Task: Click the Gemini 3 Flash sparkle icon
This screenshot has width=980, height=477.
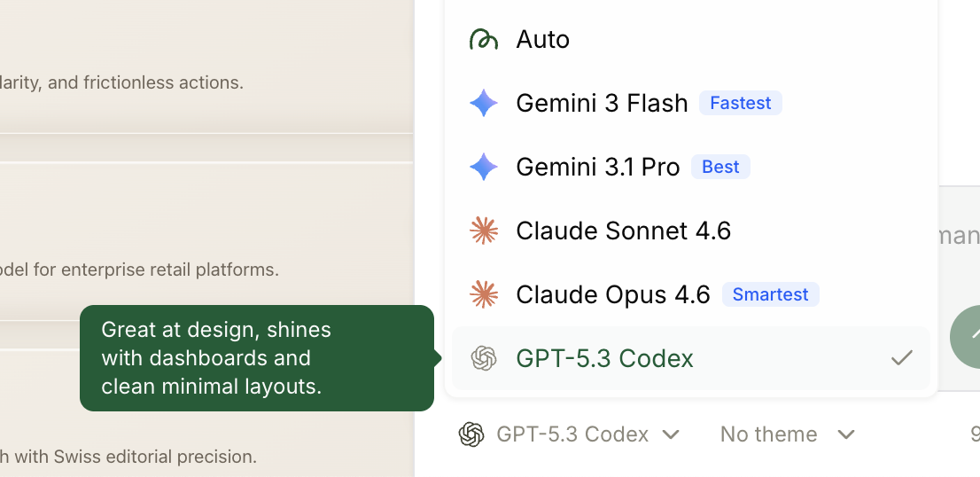Action: pos(484,103)
